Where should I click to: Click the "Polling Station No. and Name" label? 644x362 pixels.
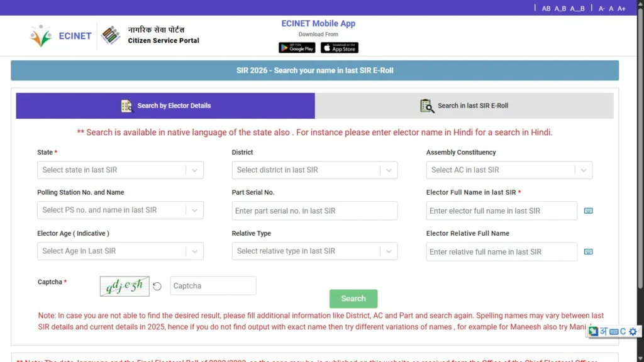point(80,192)
